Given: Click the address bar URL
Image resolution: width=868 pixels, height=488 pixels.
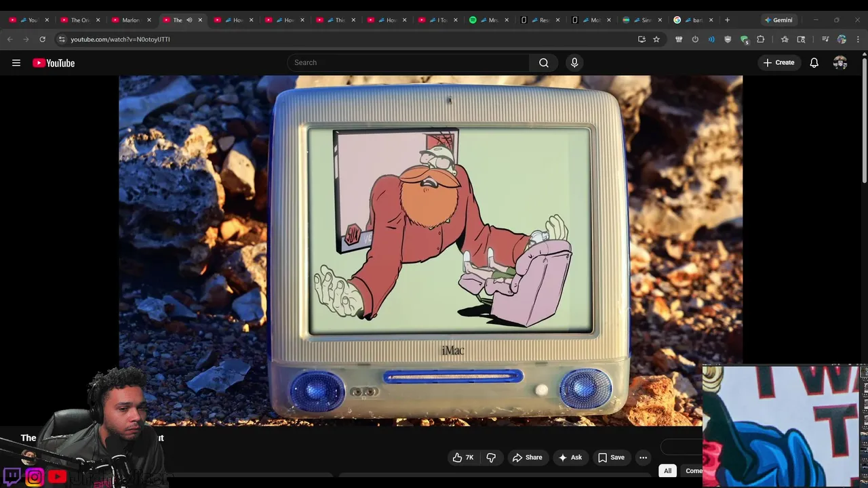Looking at the screenshot, I should click(x=120, y=39).
